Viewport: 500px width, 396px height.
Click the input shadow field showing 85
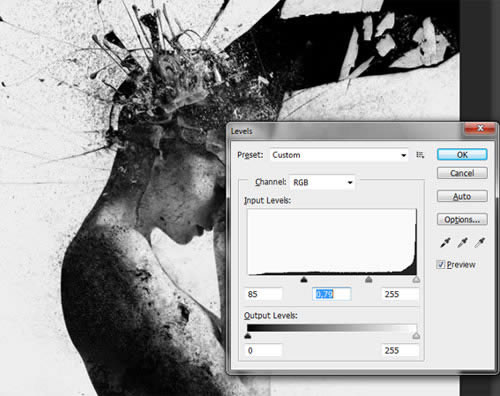[x=263, y=294]
